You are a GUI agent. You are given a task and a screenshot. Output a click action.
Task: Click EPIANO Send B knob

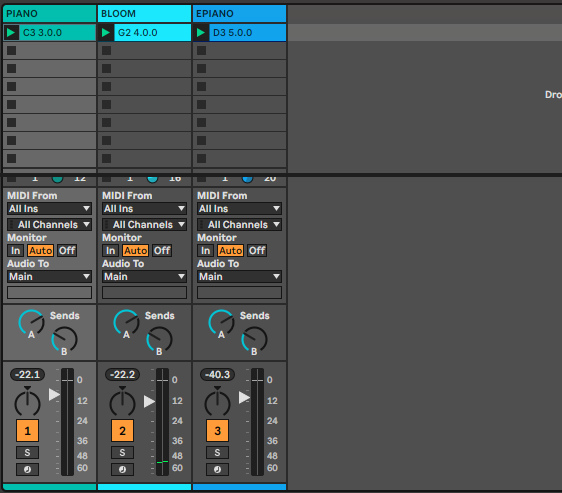pyautogui.click(x=254, y=340)
